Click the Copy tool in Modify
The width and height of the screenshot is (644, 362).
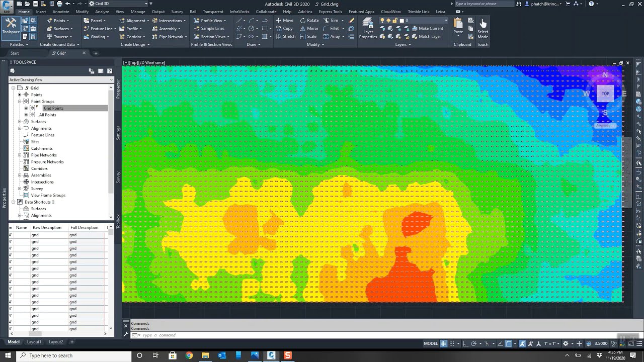point(284,29)
